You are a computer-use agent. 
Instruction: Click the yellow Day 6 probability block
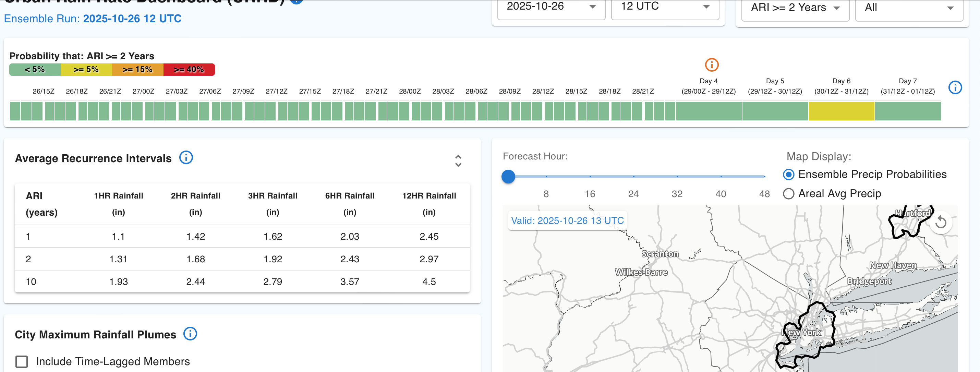(x=841, y=111)
